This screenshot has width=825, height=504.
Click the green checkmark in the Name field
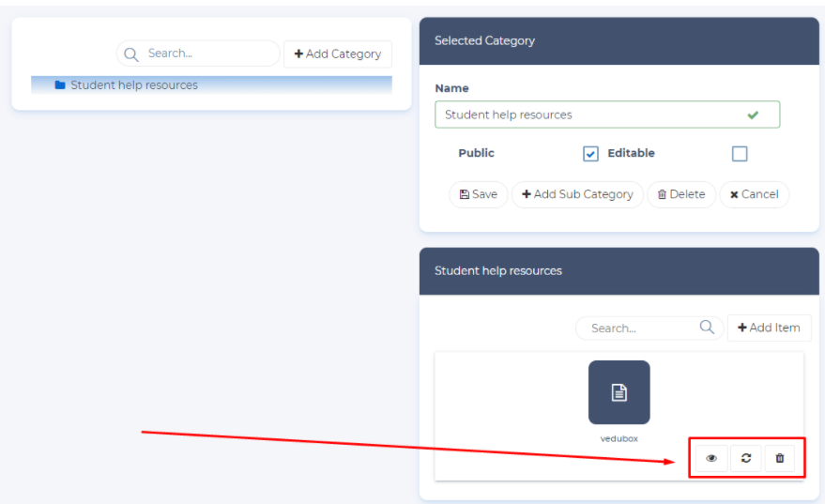pyautogui.click(x=753, y=115)
